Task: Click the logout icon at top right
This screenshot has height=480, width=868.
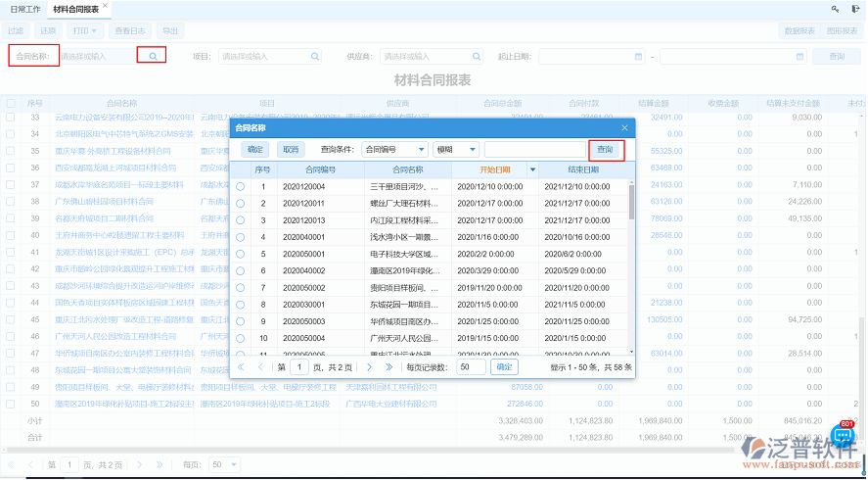Action: pos(855,8)
